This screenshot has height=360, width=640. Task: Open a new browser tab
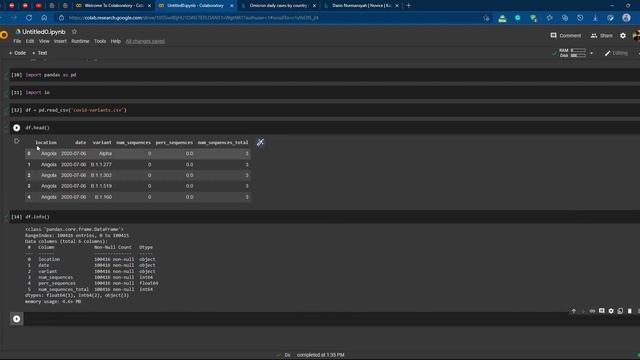point(409,6)
